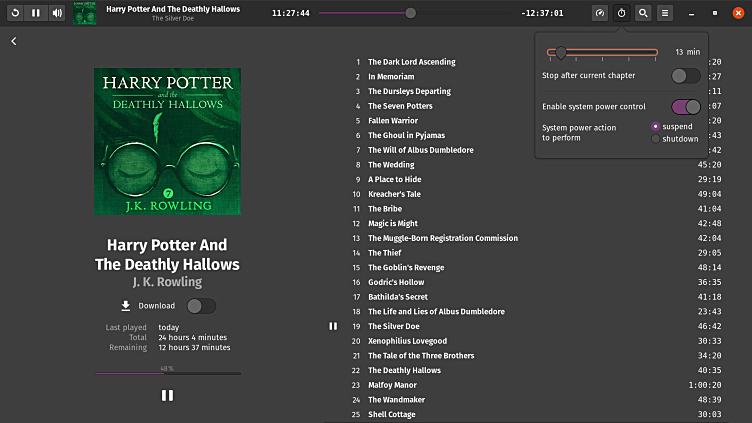Image resolution: width=752 pixels, height=423 pixels.
Task: Go back with the left arrow
Action: [x=14, y=41]
